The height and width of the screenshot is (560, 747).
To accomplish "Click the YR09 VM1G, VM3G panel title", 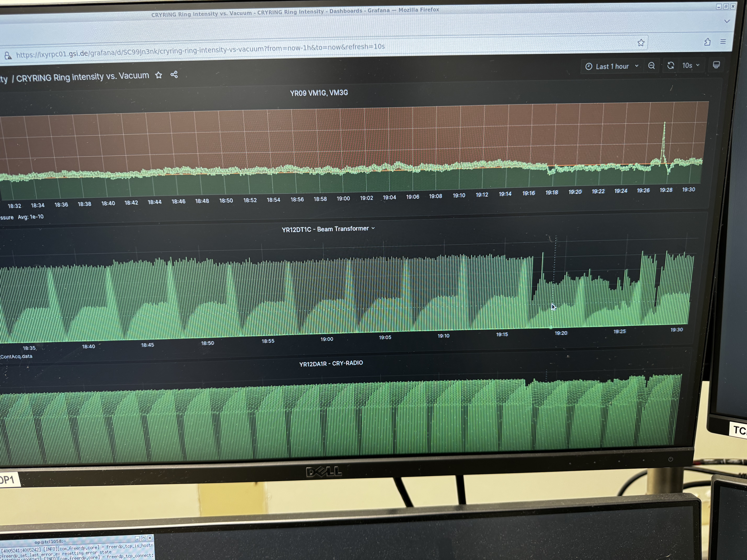I will point(319,93).
